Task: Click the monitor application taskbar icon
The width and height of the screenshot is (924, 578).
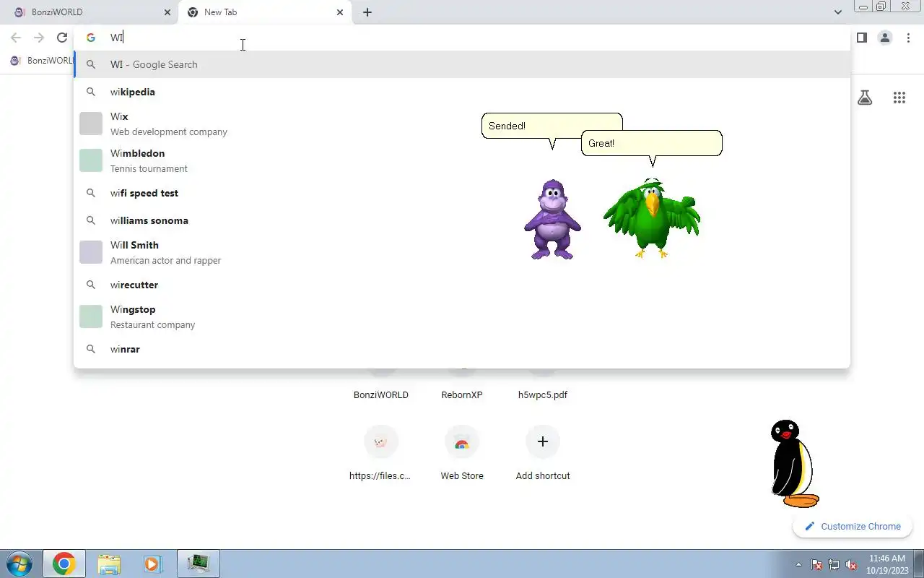Action: pos(198,564)
